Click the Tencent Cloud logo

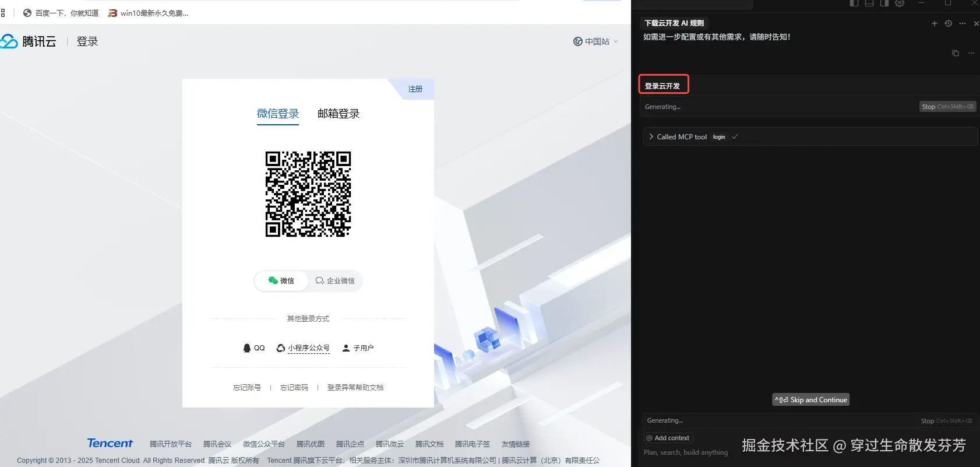pos(28,41)
